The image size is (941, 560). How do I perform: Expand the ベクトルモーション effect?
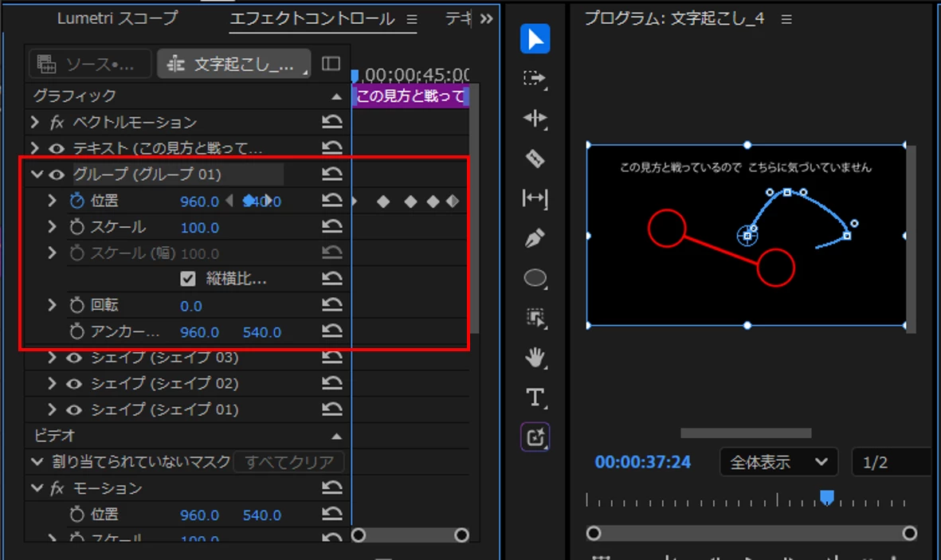point(35,123)
